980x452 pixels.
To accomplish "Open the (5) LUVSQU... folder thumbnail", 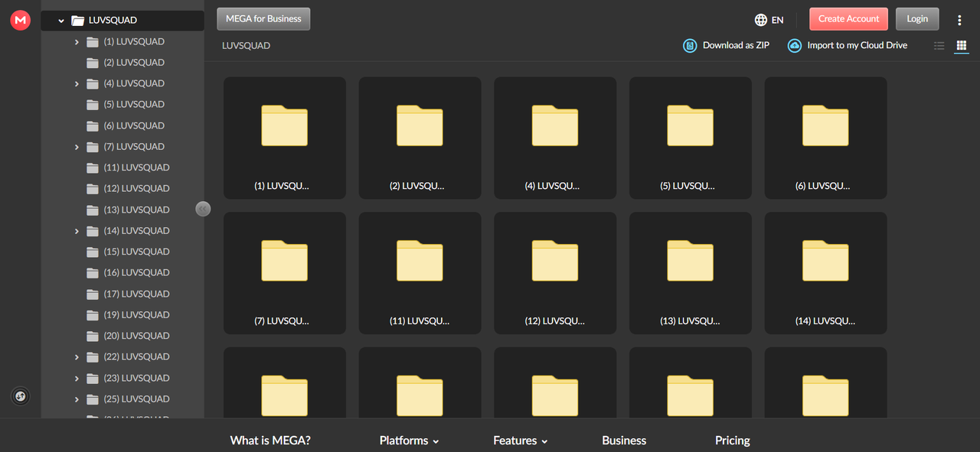I will 691,138.
